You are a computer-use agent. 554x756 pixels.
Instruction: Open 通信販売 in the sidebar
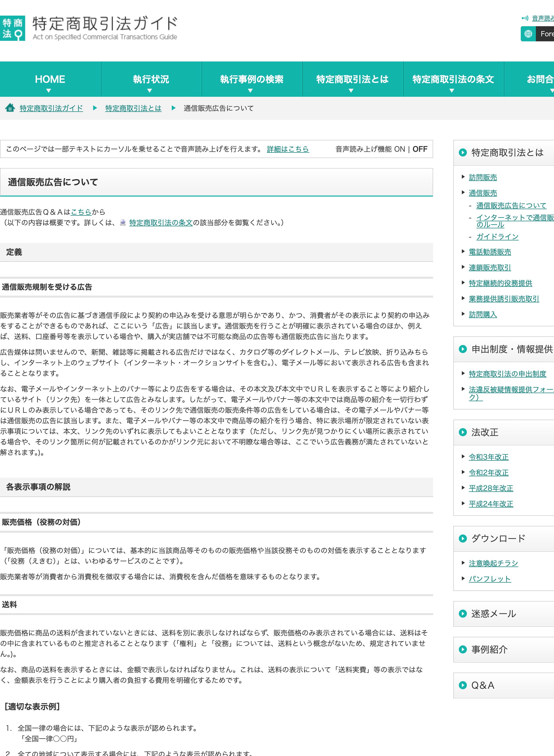[483, 193]
